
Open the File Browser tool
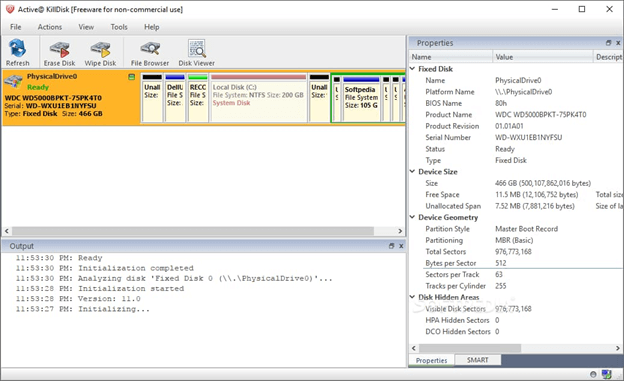coord(150,53)
